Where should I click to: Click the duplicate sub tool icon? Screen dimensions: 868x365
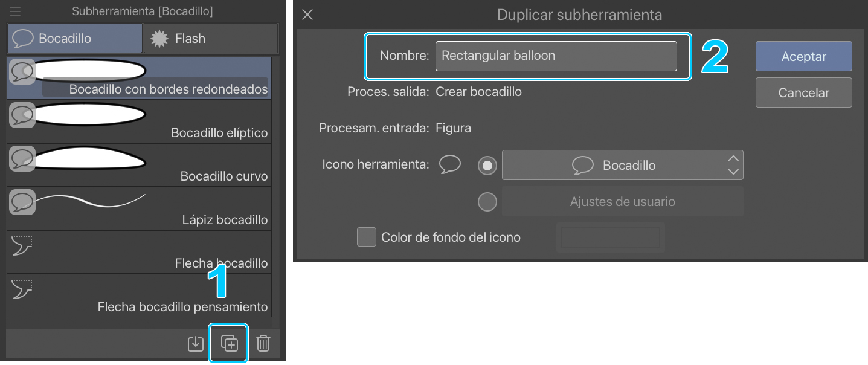(x=229, y=343)
